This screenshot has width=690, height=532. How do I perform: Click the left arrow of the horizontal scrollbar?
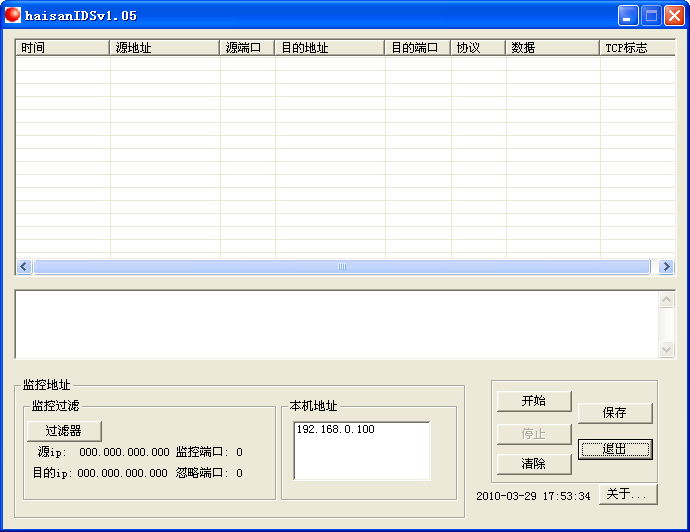click(24, 267)
